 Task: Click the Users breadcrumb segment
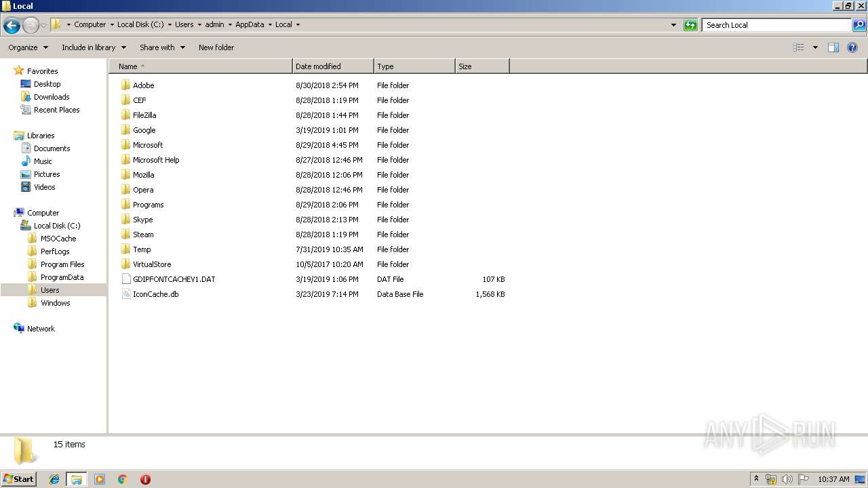(x=184, y=24)
